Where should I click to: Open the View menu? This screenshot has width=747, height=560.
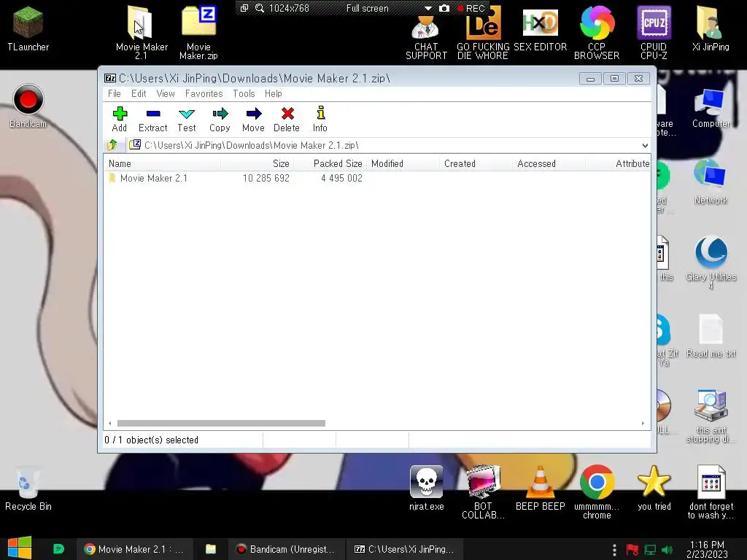point(166,93)
